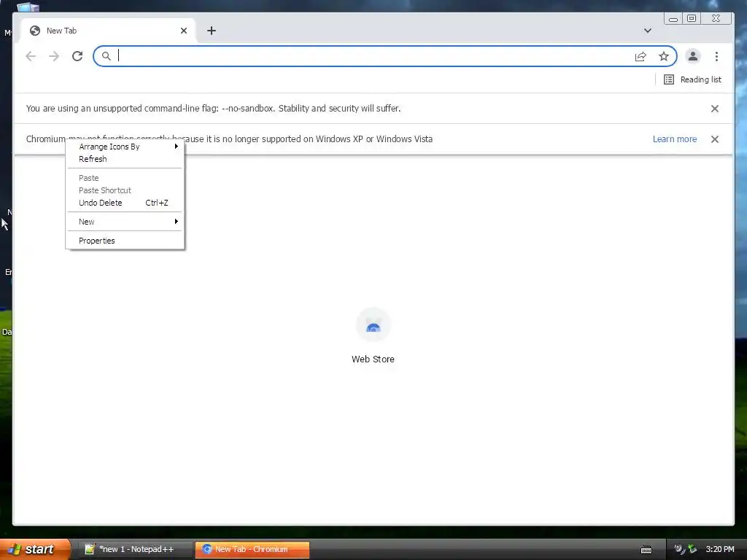Select New Tab - Chromium taskbar button

(x=252, y=549)
